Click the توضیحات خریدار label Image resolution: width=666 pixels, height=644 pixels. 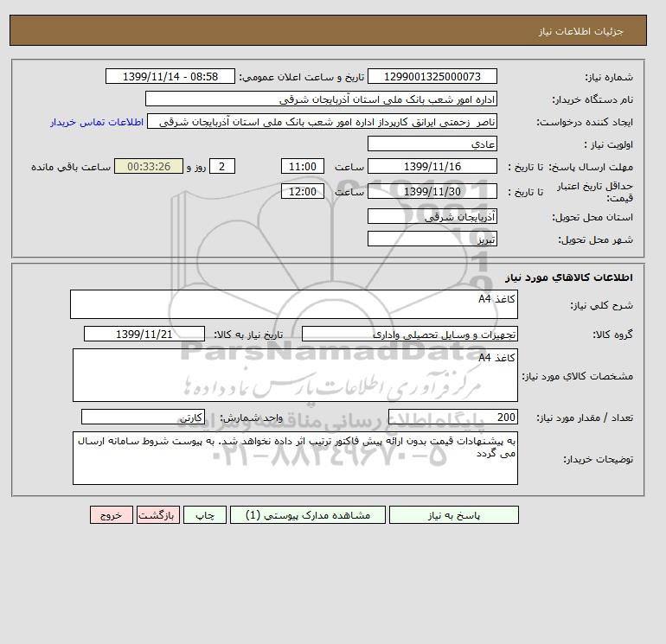[598, 459]
